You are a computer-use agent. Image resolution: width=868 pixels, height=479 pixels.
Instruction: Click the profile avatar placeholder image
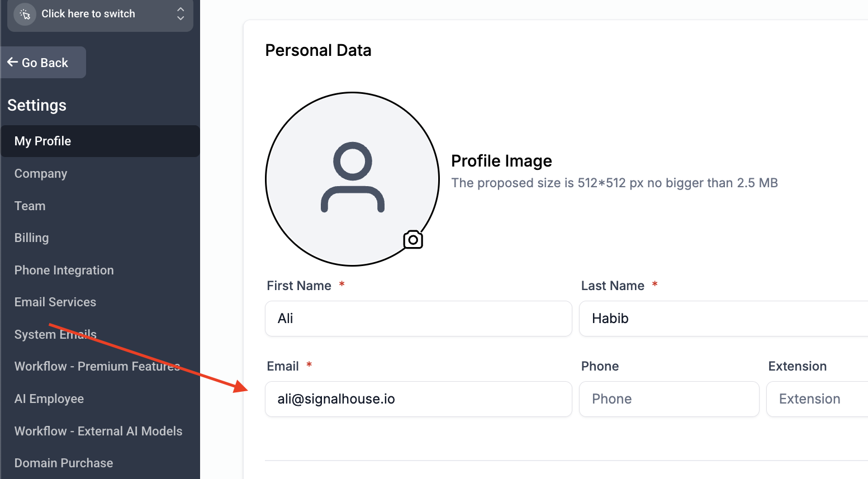pyautogui.click(x=352, y=178)
